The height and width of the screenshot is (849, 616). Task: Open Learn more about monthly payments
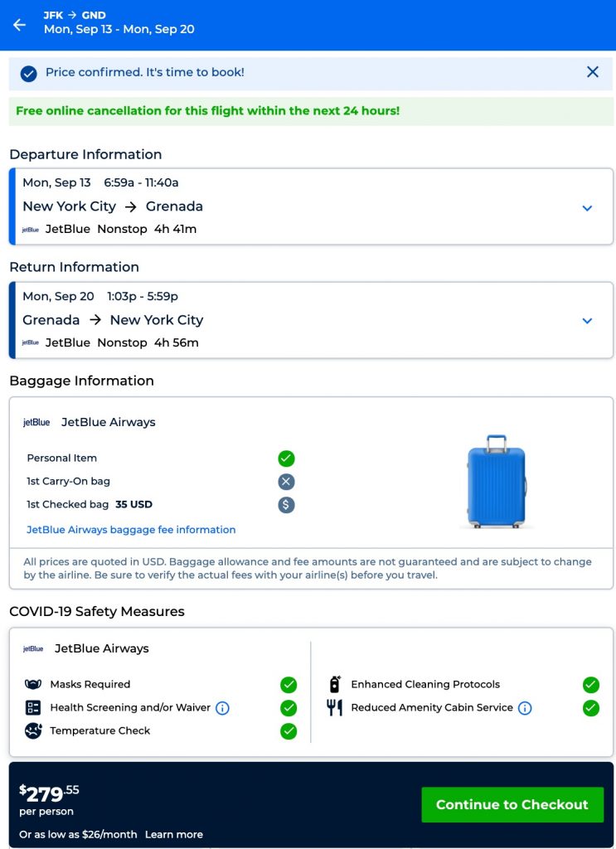click(174, 834)
